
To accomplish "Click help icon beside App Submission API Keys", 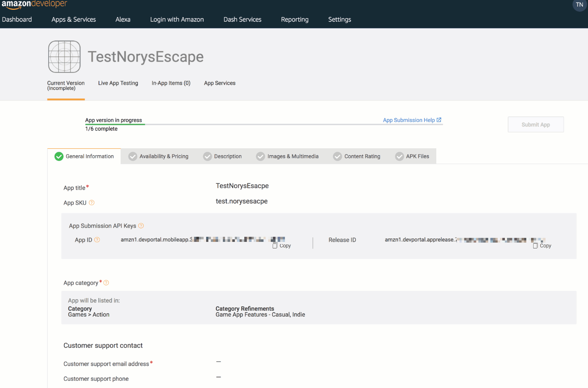I will tap(141, 226).
